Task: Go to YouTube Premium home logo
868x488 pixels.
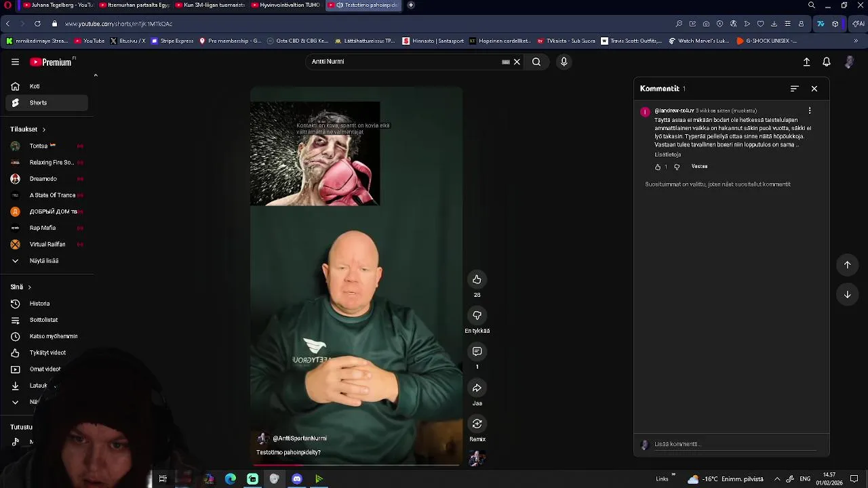Action: click(52, 62)
